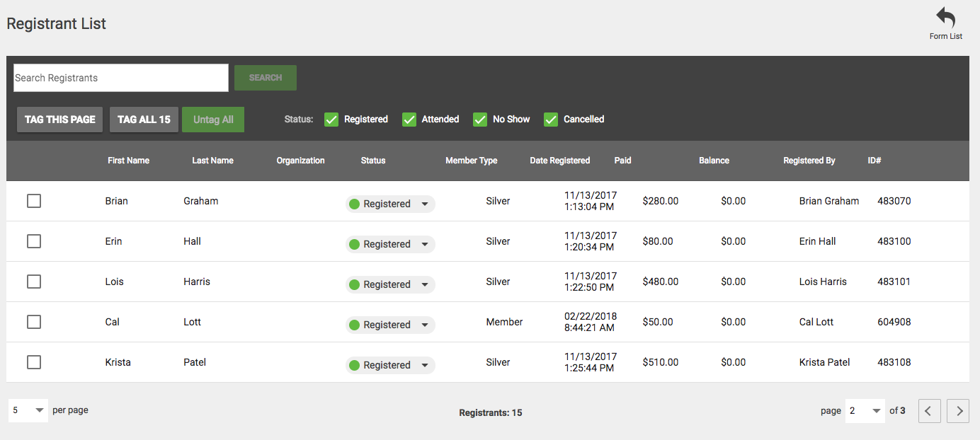Image resolution: width=980 pixels, height=440 pixels.
Task: Click the Member type cell for Cal Lott
Action: (x=504, y=322)
